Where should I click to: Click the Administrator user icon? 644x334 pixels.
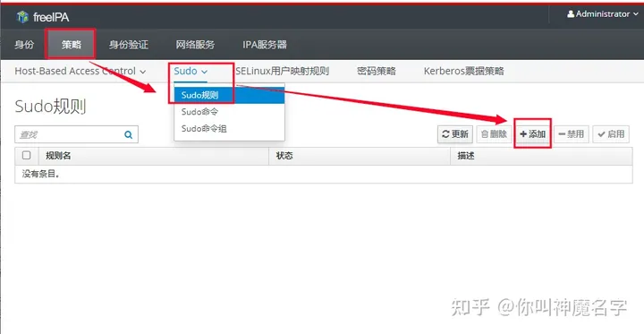(571, 14)
